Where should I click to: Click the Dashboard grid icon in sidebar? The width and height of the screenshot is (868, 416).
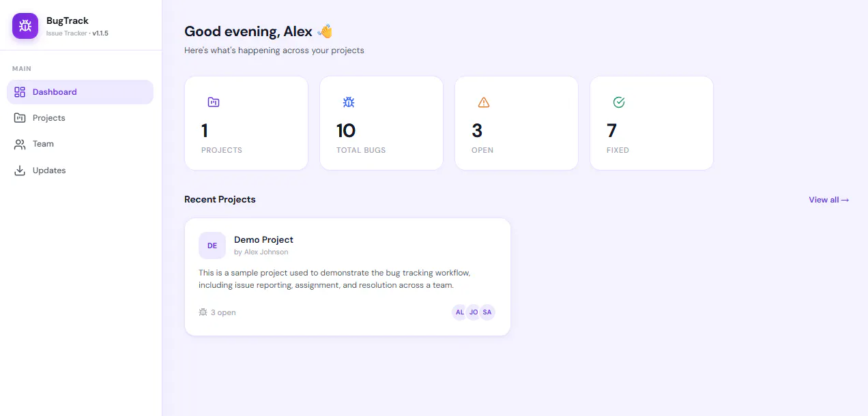click(x=20, y=92)
